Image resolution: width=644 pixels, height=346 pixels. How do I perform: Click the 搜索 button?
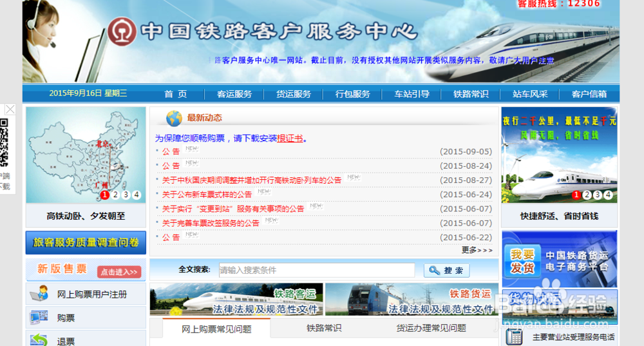(x=446, y=271)
